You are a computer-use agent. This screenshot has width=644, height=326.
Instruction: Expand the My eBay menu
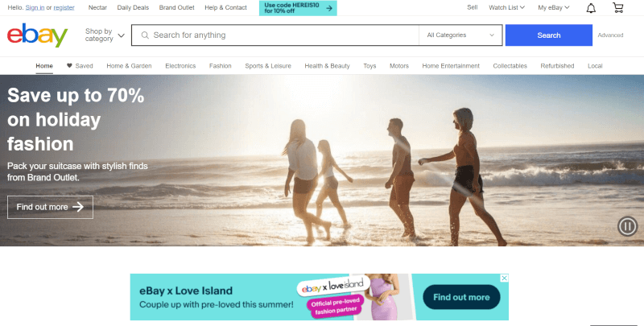pyautogui.click(x=554, y=7)
